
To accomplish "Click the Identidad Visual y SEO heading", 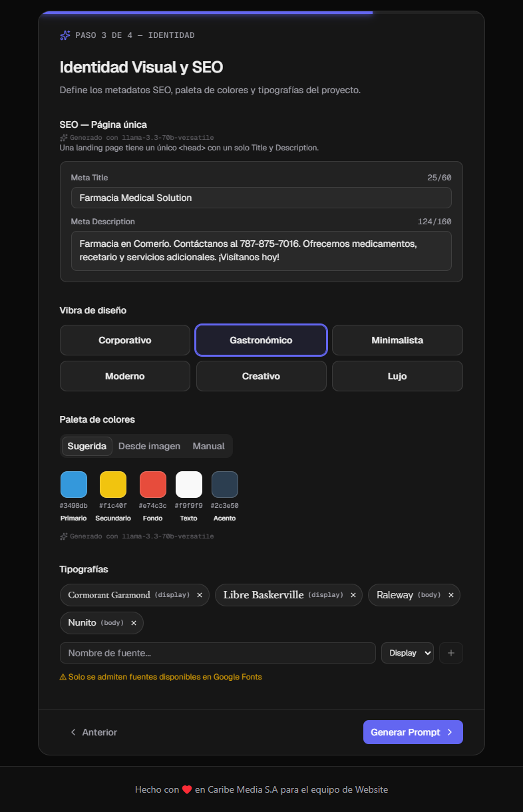I will [x=141, y=67].
